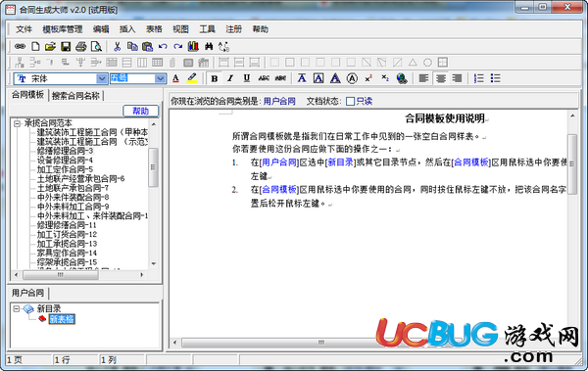Click the numbered list icon
Viewport: 588px width, 371px height.
tap(479, 78)
